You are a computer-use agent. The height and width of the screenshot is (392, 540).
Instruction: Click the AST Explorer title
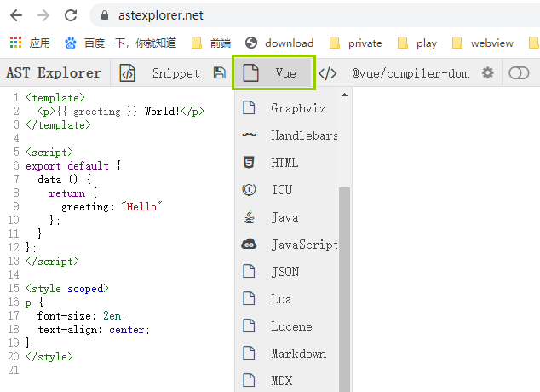point(54,73)
